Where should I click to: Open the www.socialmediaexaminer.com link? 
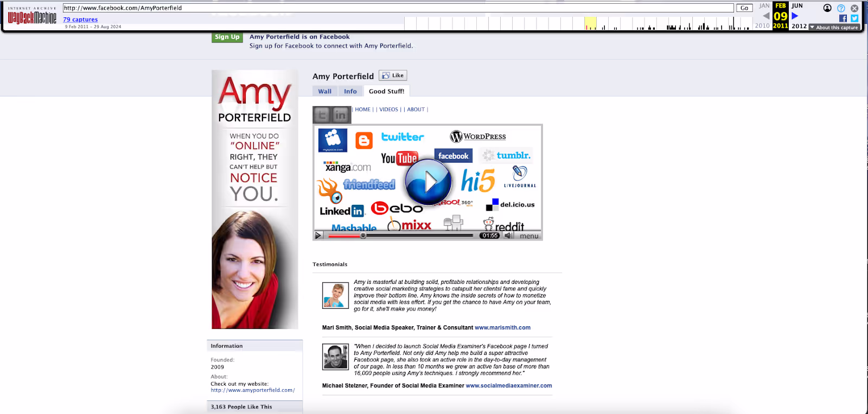point(509,386)
